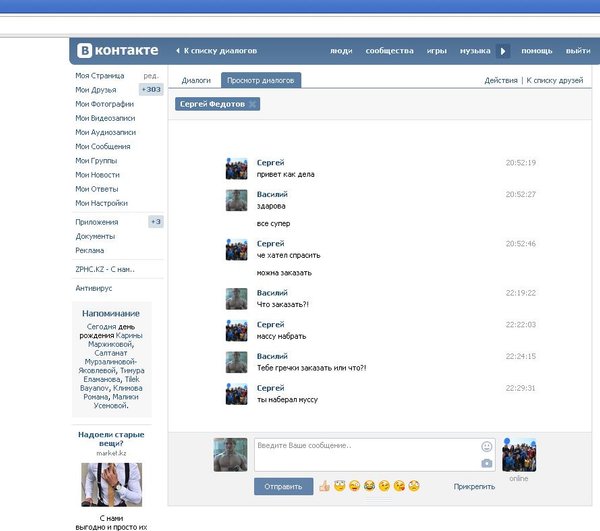
Task: Open Сергей's avatar in first message
Action: (237, 168)
